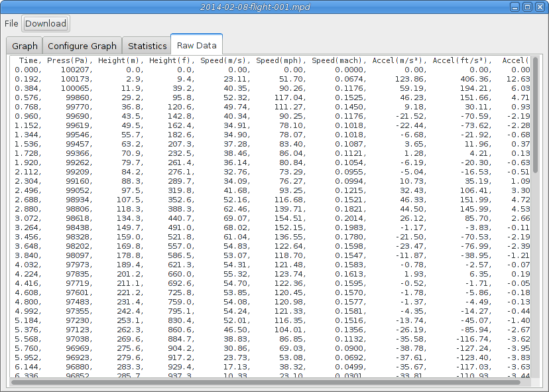Click the Press(Pa) column header text
The height and width of the screenshot is (392, 549).
tap(68, 60)
